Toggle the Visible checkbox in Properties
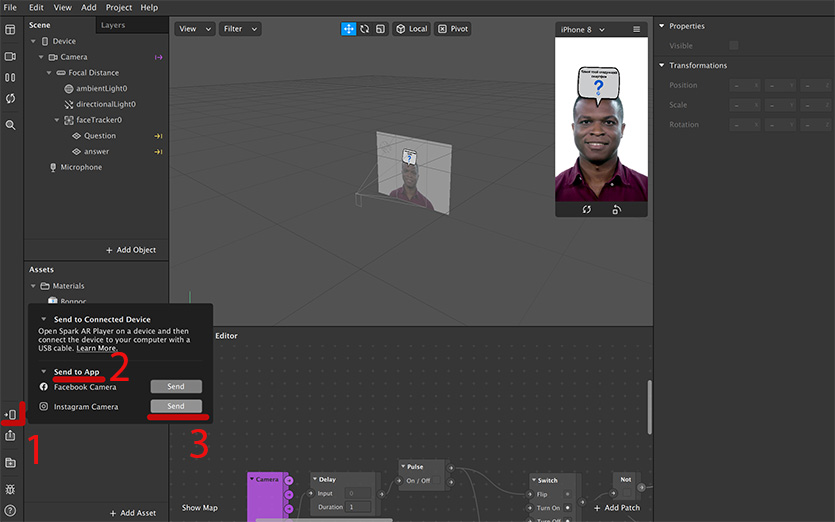Image resolution: width=835 pixels, height=522 pixels. [x=734, y=46]
